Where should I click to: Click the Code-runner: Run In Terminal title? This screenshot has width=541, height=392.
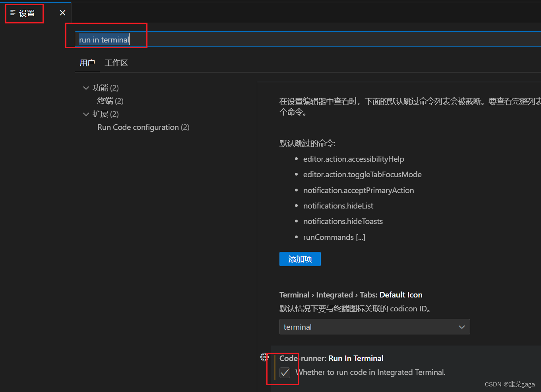point(332,358)
